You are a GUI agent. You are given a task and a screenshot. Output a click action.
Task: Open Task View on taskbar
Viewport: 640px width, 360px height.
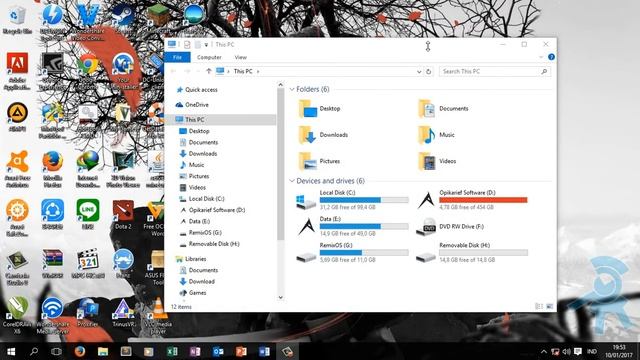pyautogui.click(x=56, y=351)
